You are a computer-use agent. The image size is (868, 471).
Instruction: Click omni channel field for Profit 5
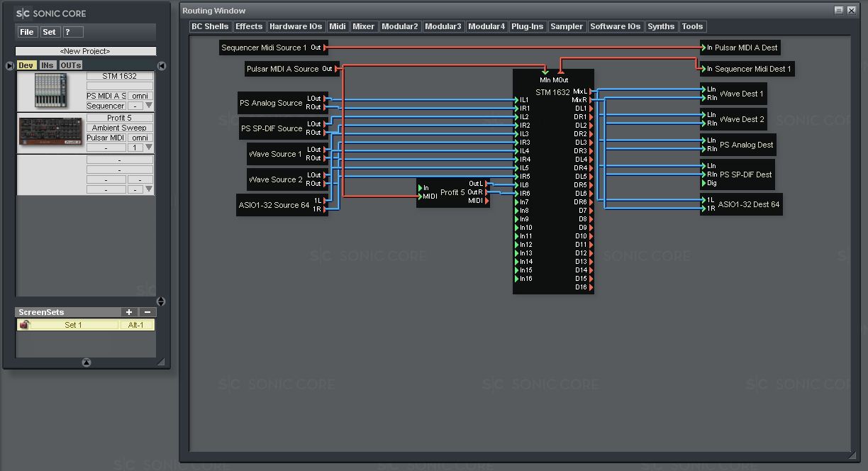point(140,138)
